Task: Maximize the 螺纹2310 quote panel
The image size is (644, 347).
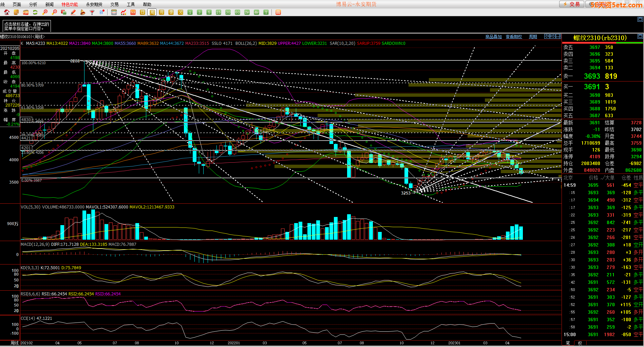Action: 640,36
